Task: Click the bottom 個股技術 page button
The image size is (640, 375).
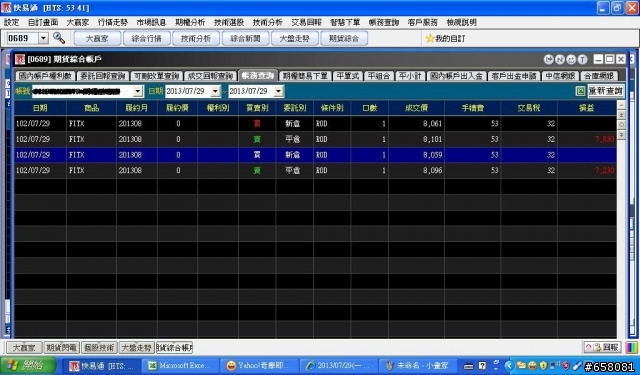Action: click(99, 348)
